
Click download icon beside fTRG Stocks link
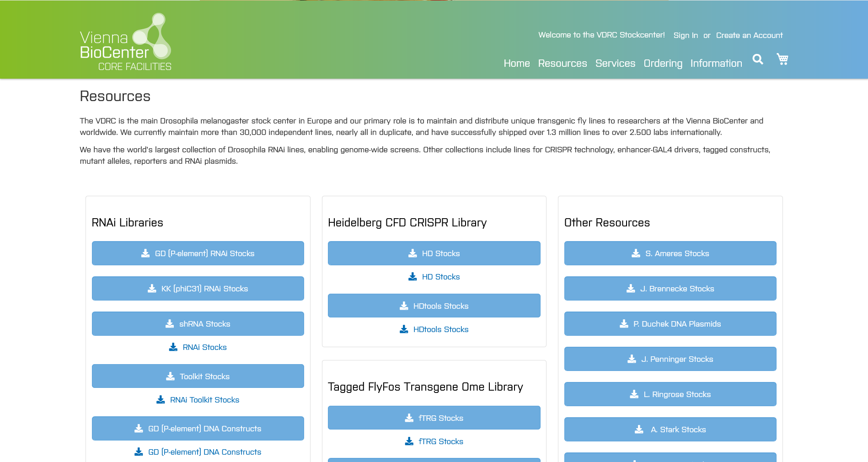coord(409,441)
